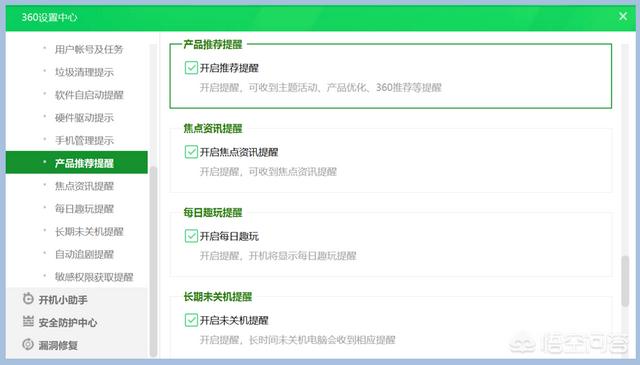Open 漏洞修复 category label
This screenshot has width=640, height=365.
58,345
